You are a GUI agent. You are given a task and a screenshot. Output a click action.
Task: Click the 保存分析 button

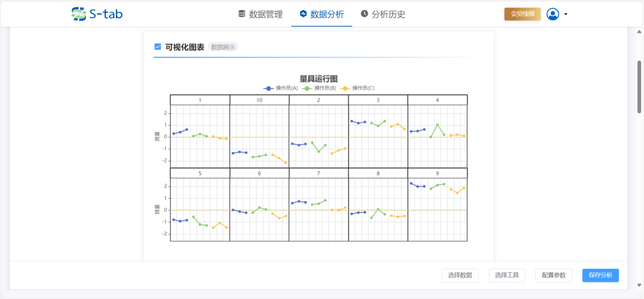click(x=600, y=275)
